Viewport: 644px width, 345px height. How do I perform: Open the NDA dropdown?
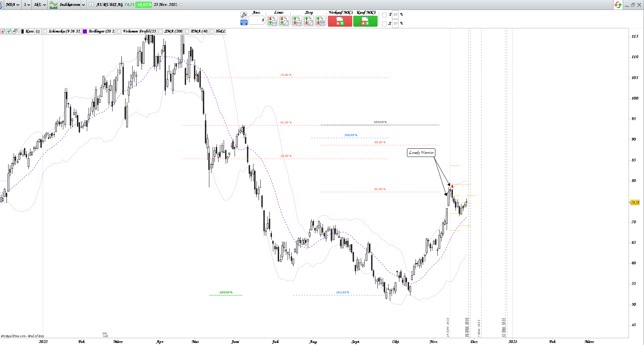point(12,5)
